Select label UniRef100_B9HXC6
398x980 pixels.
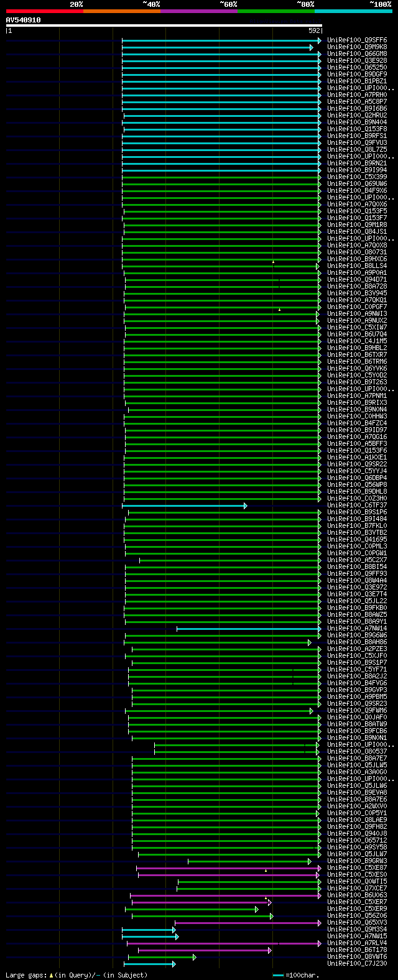point(356,259)
